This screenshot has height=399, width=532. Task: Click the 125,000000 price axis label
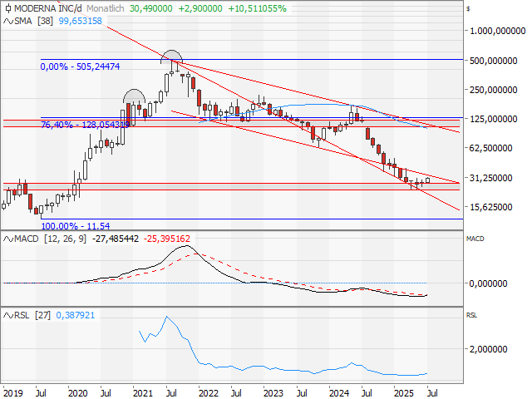[x=493, y=119]
